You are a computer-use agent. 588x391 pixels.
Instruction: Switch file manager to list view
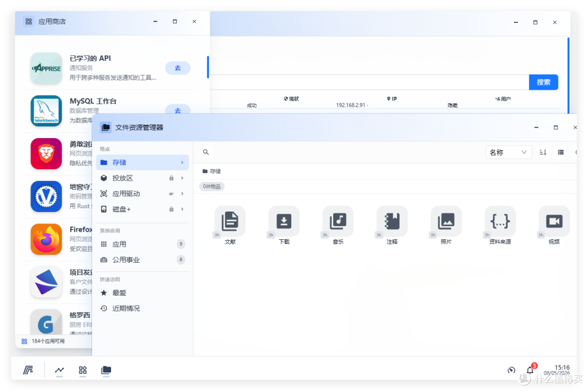[x=561, y=152]
